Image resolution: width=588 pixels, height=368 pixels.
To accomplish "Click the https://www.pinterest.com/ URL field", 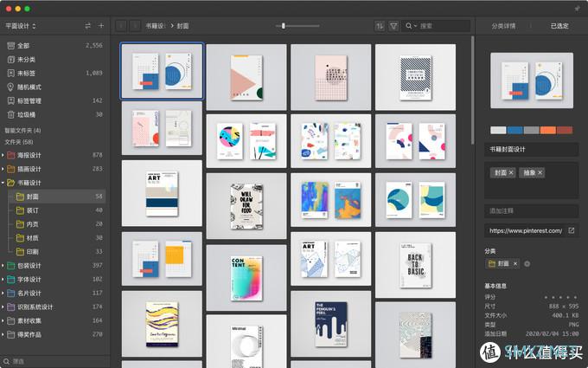I will coord(526,230).
